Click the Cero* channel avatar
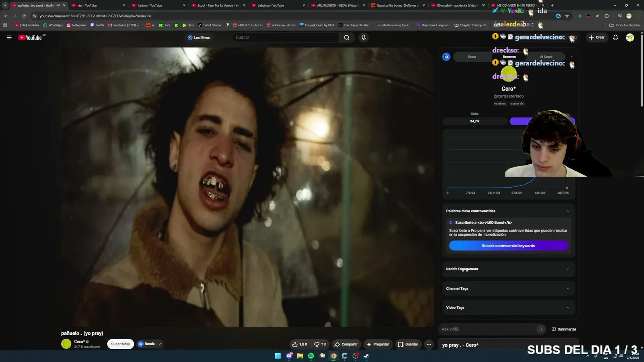The image size is (644, 362). click(66, 344)
